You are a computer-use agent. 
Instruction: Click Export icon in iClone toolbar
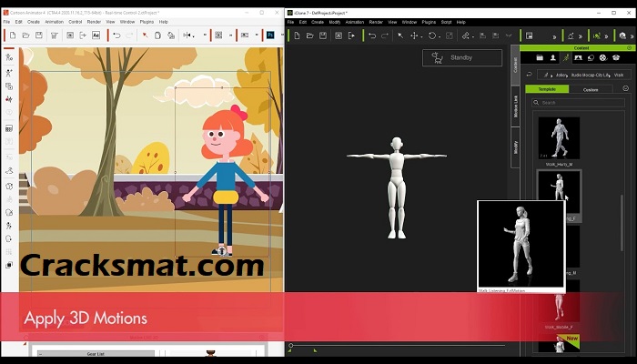351,35
